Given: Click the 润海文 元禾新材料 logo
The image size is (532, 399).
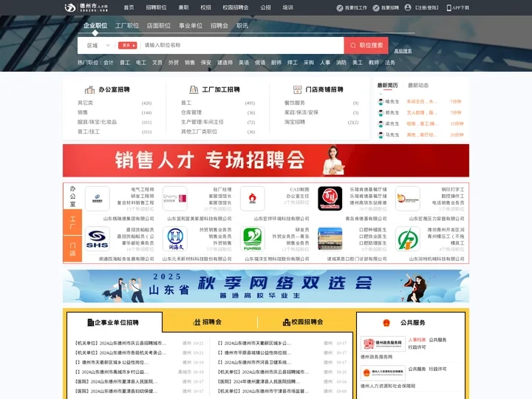Looking at the screenshot, I should tap(175, 239).
